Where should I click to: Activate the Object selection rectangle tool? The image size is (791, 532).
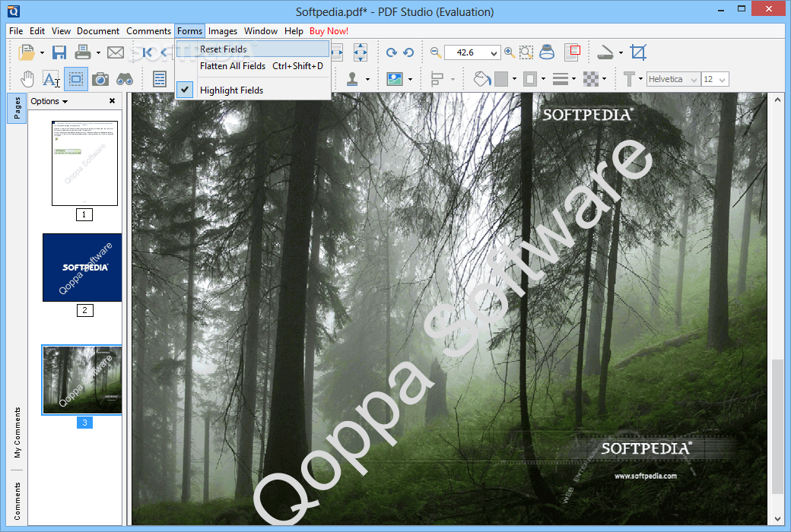(76, 79)
